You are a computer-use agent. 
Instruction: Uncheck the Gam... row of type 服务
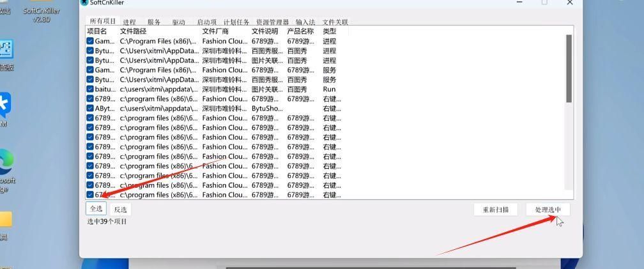tap(90, 70)
